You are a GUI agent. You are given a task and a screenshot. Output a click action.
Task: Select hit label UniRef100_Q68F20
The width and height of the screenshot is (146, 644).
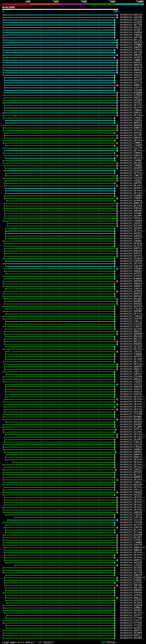tap(131, 560)
